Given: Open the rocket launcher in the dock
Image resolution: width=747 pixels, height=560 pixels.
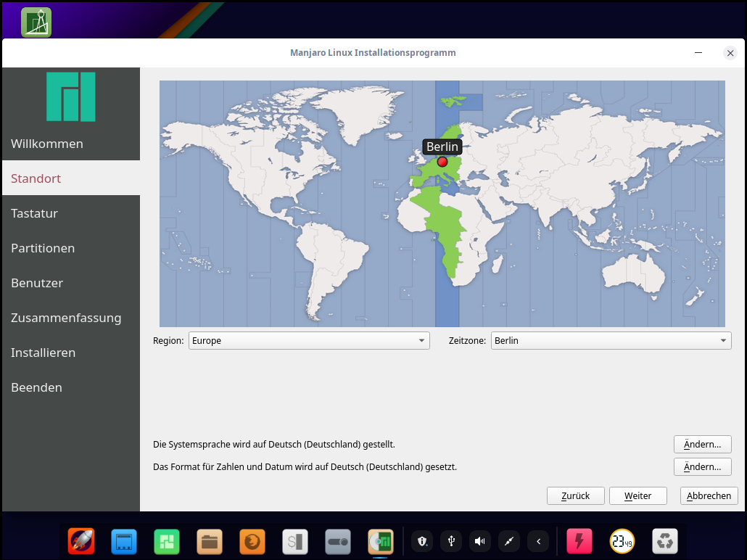Looking at the screenshot, I should [81, 541].
